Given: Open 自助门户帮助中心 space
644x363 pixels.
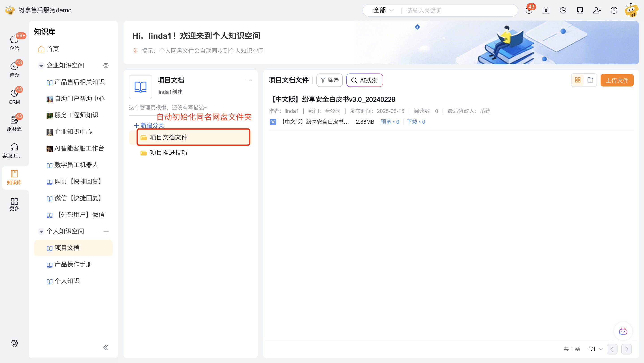Looking at the screenshot, I should 75,98.
